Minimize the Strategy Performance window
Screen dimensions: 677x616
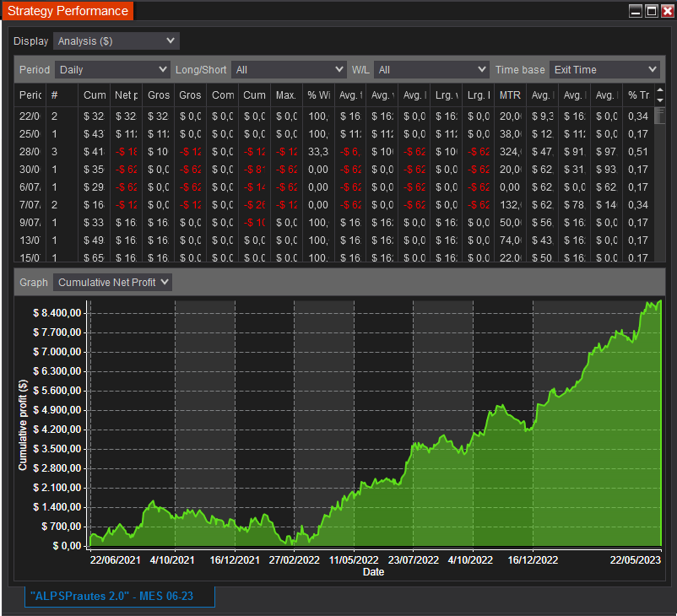[636, 11]
